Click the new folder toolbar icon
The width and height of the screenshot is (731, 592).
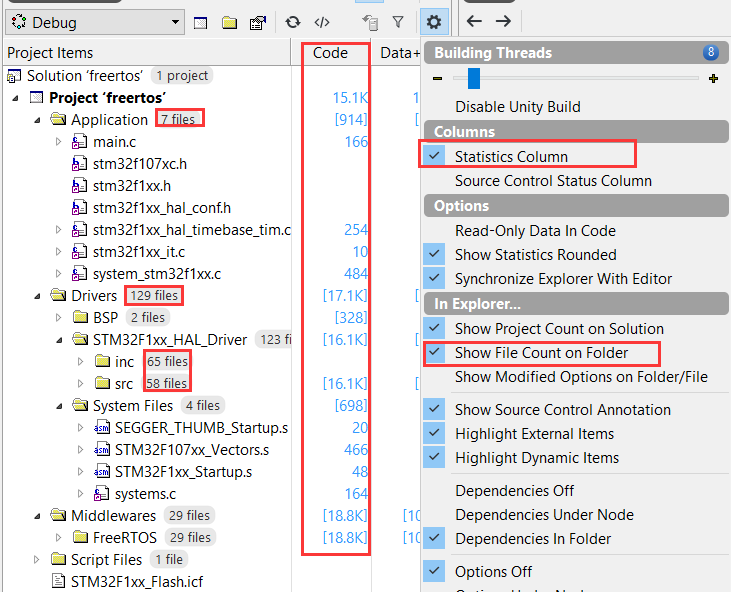pyautogui.click(x=229, y=22)
